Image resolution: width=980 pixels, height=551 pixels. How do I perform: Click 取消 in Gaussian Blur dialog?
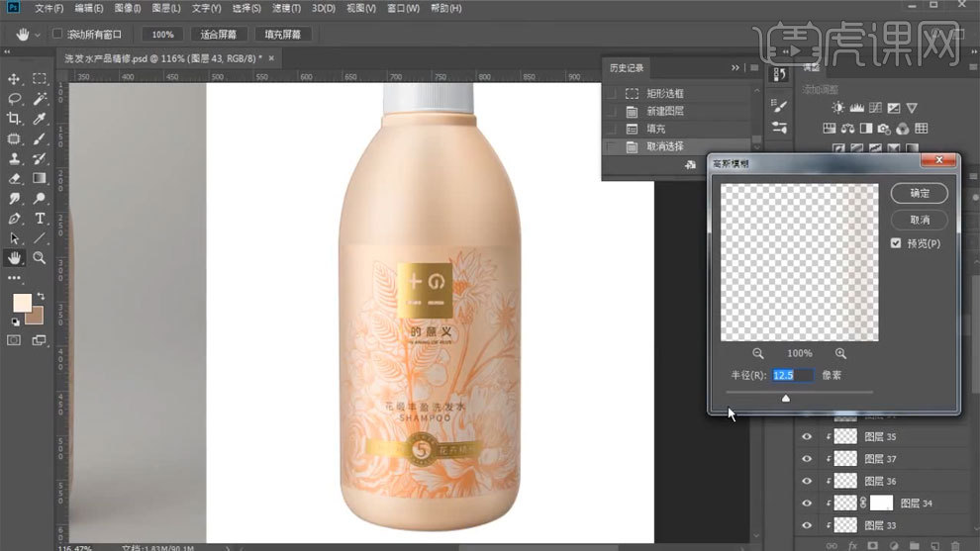920,220
